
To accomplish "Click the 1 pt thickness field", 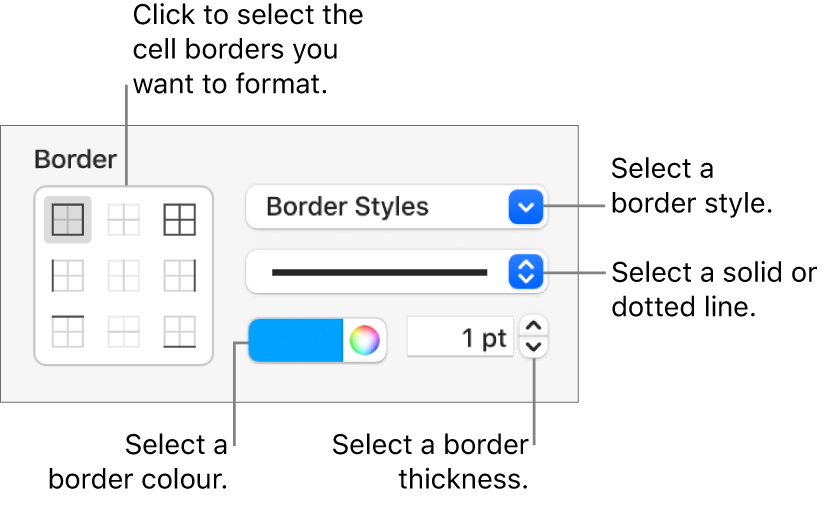I will click(460, 339).
